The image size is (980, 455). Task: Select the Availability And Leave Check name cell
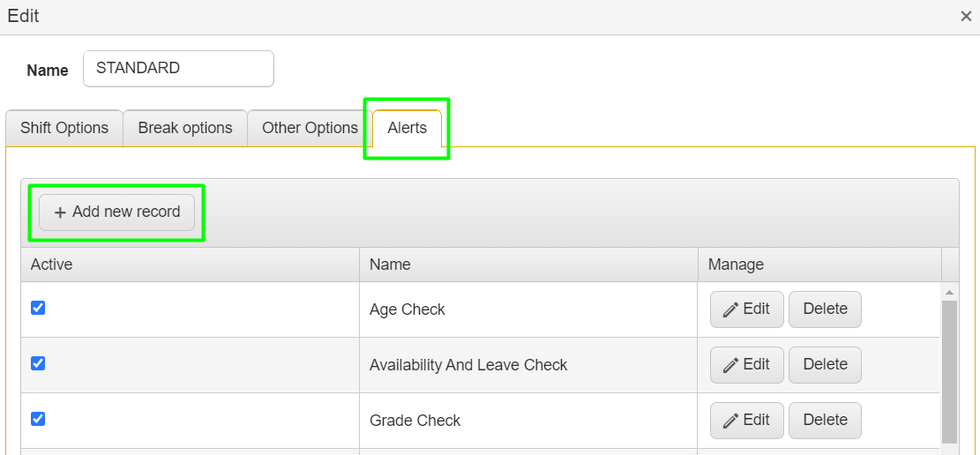[x=528, y=365]
